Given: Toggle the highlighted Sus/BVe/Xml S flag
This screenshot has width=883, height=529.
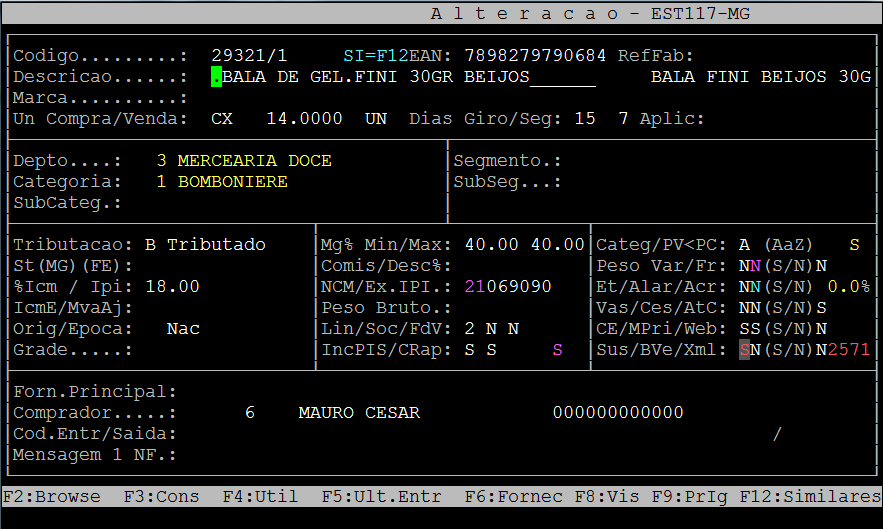Looking at the screenshot, I should tap(743, 350).
